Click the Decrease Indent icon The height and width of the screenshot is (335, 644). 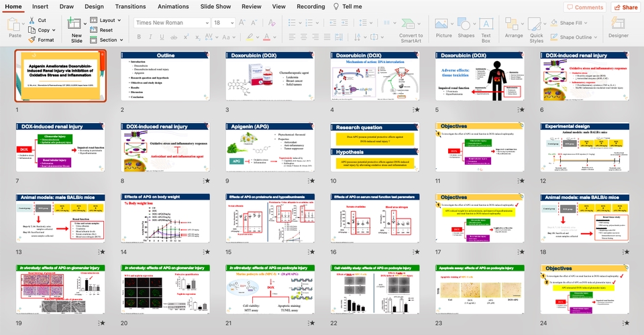pos(333,23)
